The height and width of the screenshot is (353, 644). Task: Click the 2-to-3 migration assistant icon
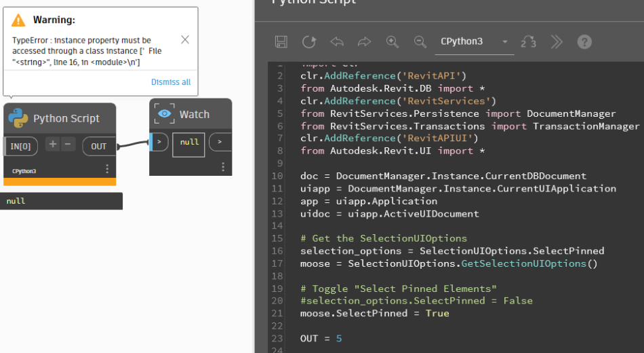[529, 42]
